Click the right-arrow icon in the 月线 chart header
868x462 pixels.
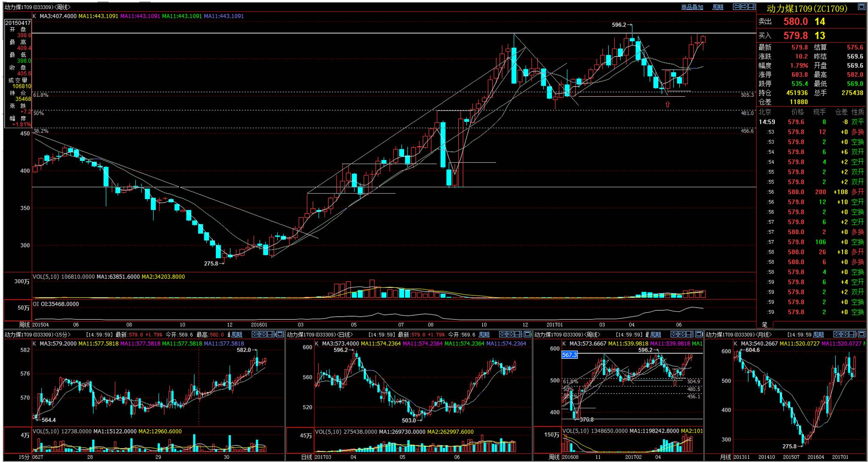click(844, 334)
